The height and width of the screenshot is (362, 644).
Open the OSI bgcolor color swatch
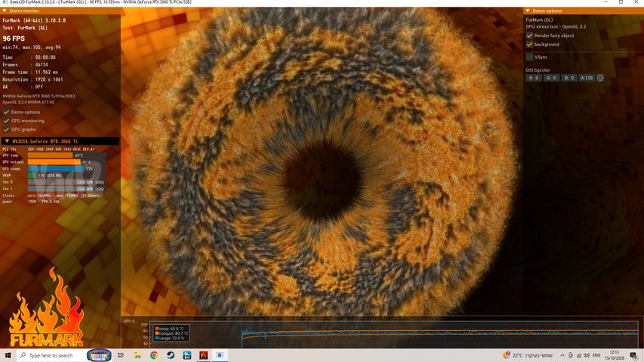pos(600,78)
